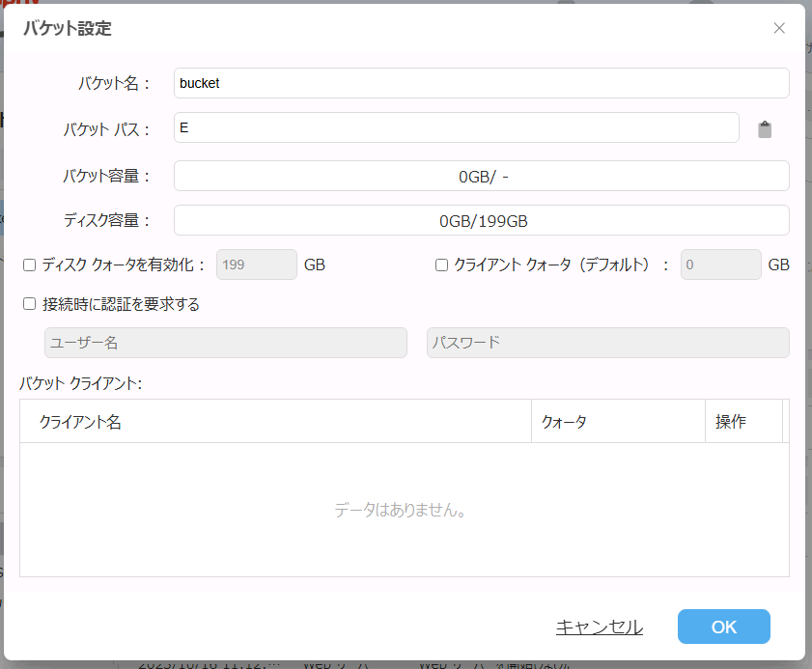Click the disk quota 199 GB input
Image resolution: width=812 pixels, height=669 pixels.
(256, 265)
